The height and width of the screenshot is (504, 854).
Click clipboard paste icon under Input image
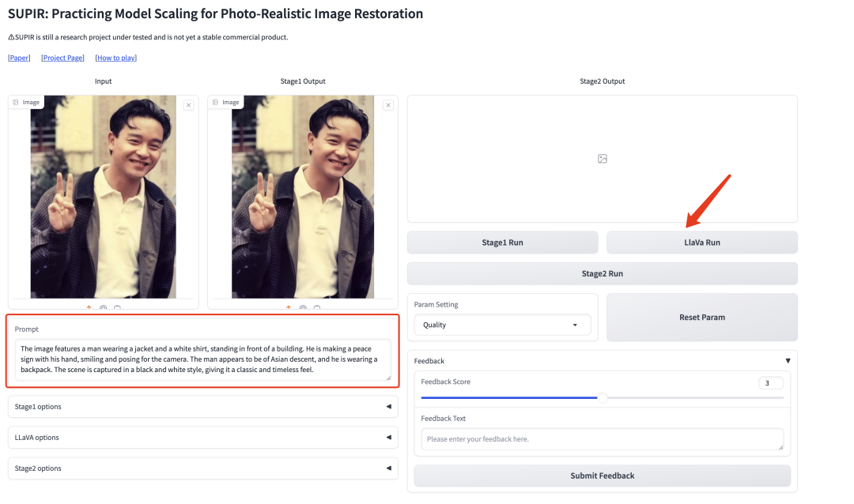click(117, 307)
